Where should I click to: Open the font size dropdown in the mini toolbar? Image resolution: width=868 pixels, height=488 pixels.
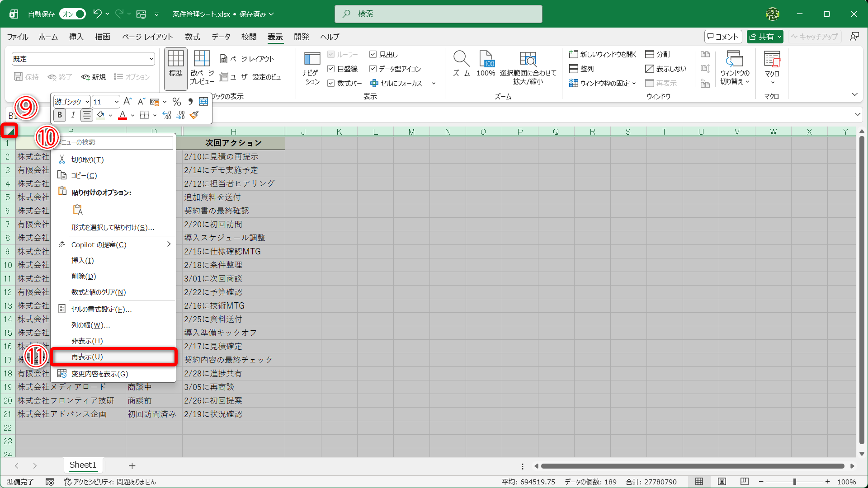117,102
